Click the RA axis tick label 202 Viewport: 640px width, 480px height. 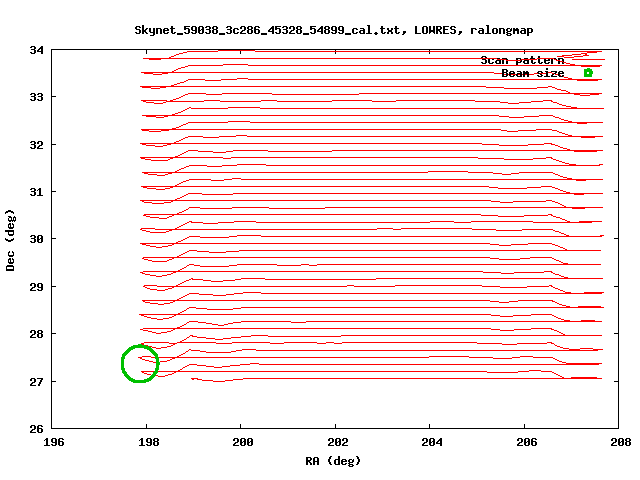(338, 442)
